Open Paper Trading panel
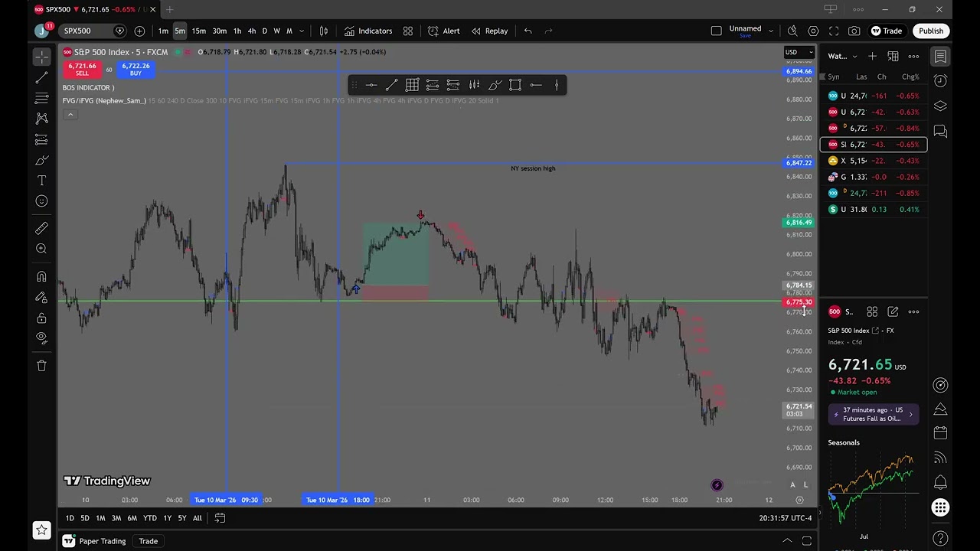Viewport: 980px width, 551px height. 94,541
